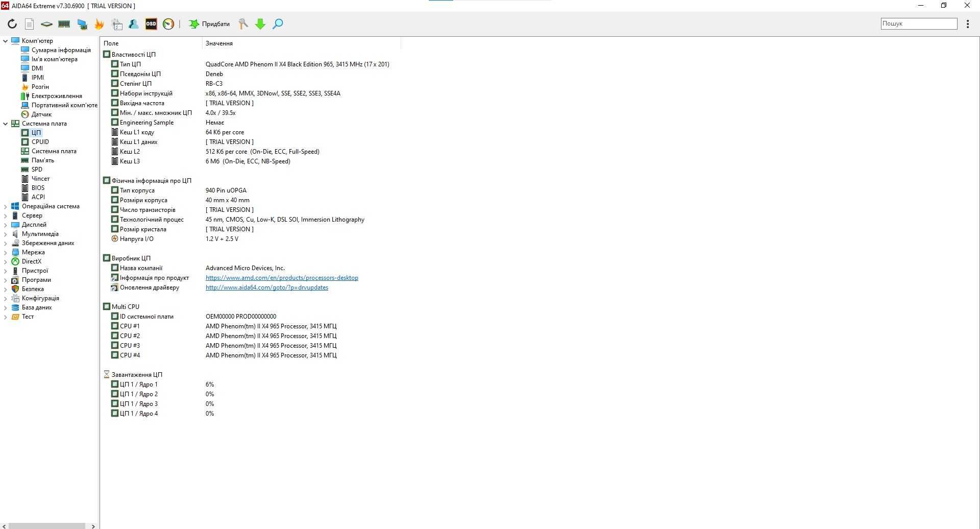Click the Значення column header
Viewport: 980px width, 529px height.
click(x=302, y=43)
